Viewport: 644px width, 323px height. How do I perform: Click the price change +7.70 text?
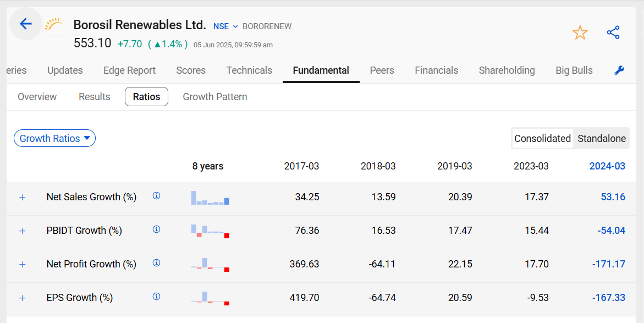pyautogui.click(x=130, y=44)
